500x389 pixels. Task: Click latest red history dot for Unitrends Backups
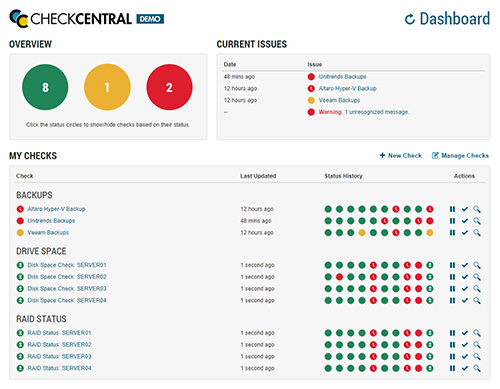(430, 221)
